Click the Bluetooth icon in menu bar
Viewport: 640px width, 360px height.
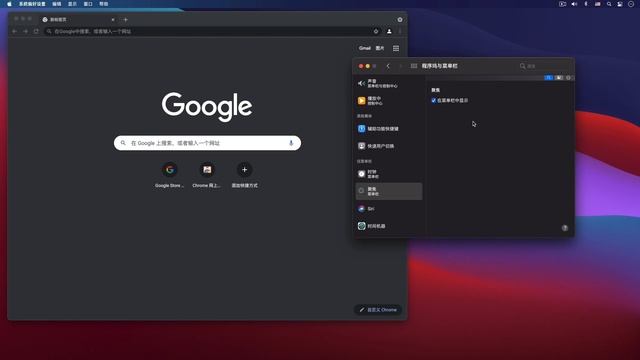coord(586,4)
